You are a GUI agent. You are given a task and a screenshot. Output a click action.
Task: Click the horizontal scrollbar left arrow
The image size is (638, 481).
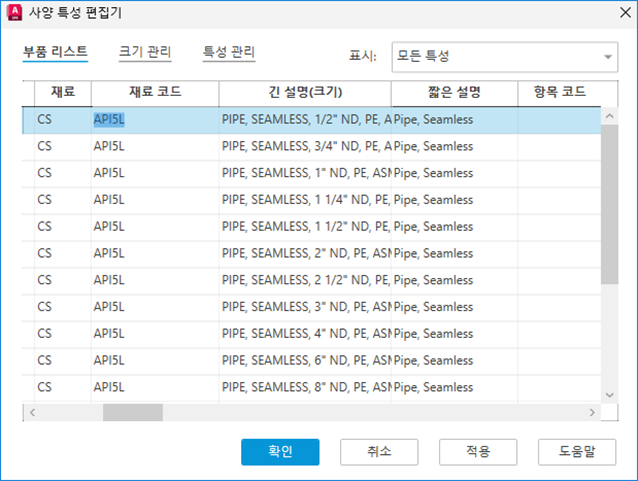click(x=31, y=411)
